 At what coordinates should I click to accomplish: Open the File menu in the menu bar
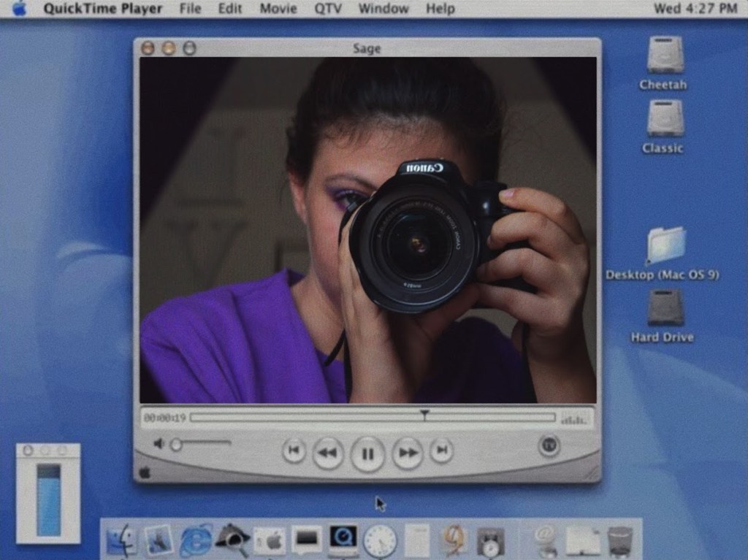click(x=190, y=9)
